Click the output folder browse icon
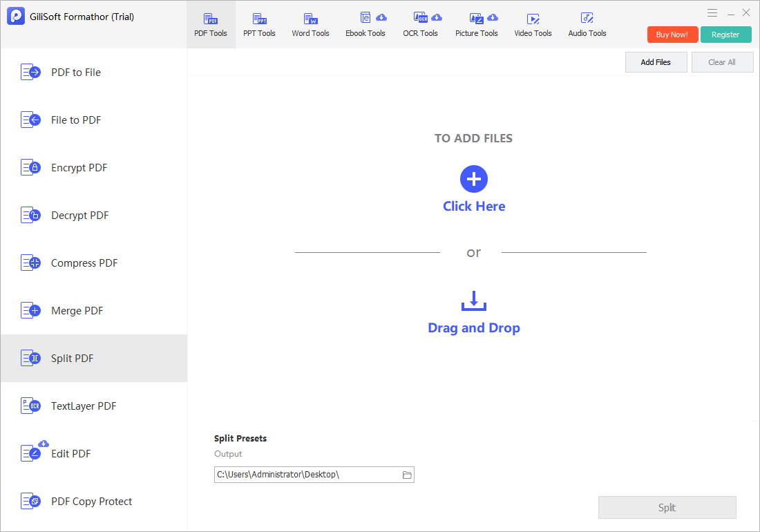The image size is (760, 532). 407,475
